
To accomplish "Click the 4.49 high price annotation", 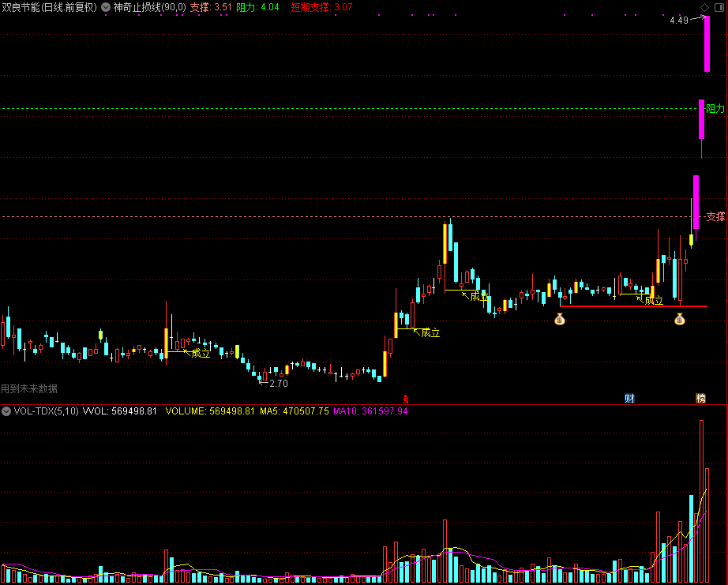I will point(679,21).
